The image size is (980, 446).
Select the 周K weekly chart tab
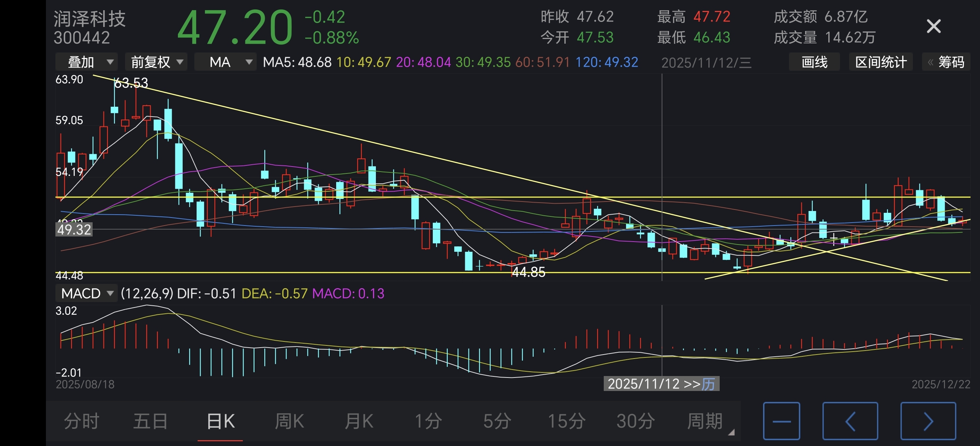tap(289, 421)
